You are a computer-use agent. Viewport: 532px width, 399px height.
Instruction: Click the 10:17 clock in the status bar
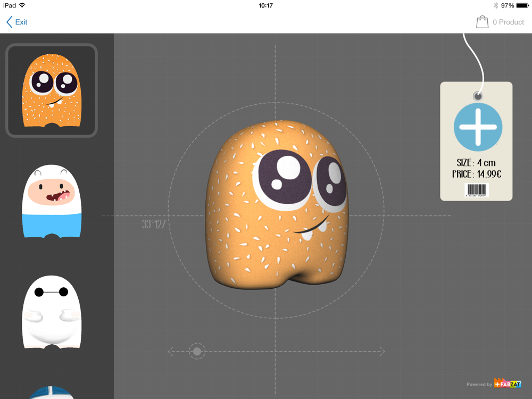tap(265, 5)
